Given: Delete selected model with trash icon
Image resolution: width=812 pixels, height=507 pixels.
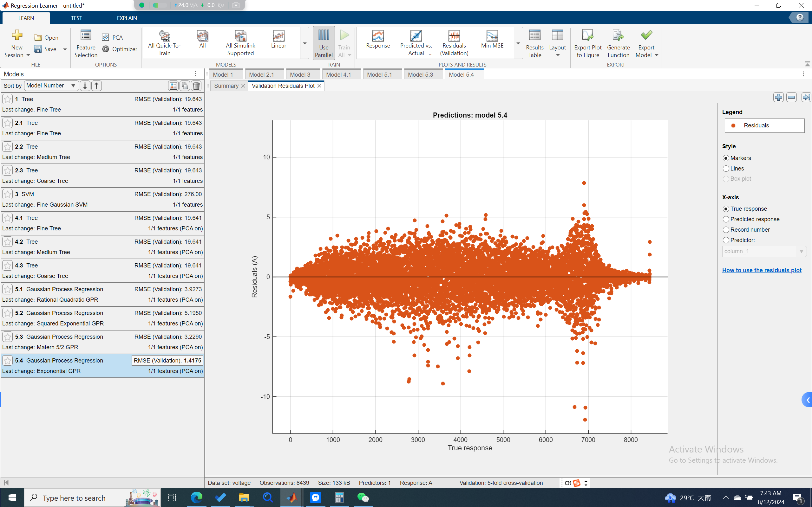Looking at the screenshot, I should [x=196, y=86].
